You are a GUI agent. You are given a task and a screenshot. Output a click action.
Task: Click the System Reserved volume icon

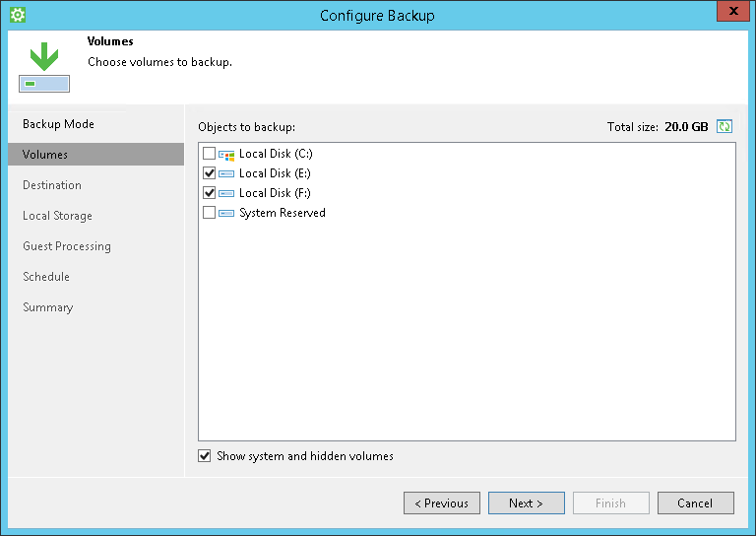[x=226, y=213]
